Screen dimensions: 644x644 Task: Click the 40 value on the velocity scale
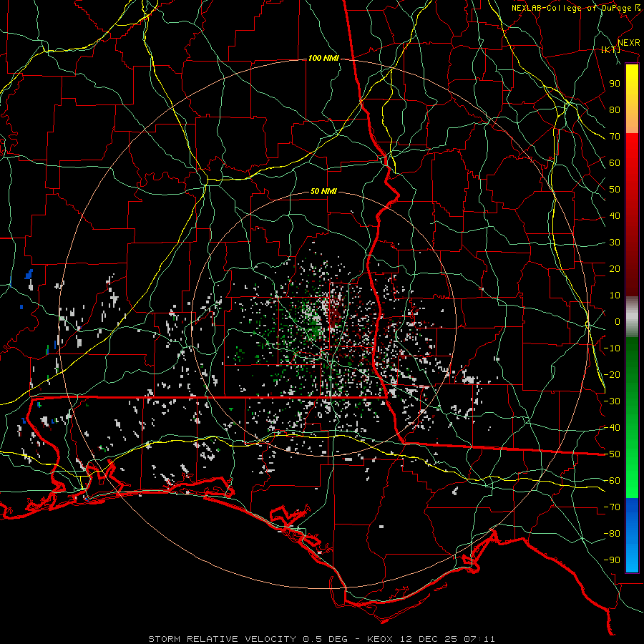615,216
